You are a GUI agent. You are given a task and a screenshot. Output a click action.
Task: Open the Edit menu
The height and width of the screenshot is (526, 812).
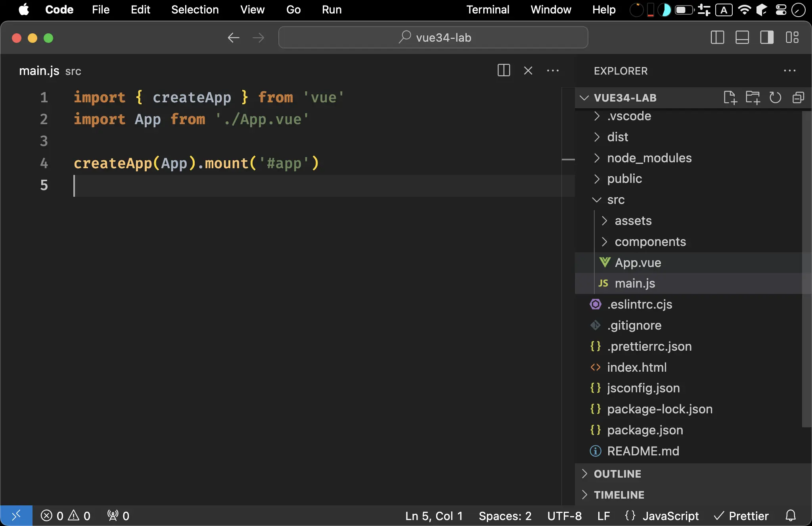[x=140, y=10]
